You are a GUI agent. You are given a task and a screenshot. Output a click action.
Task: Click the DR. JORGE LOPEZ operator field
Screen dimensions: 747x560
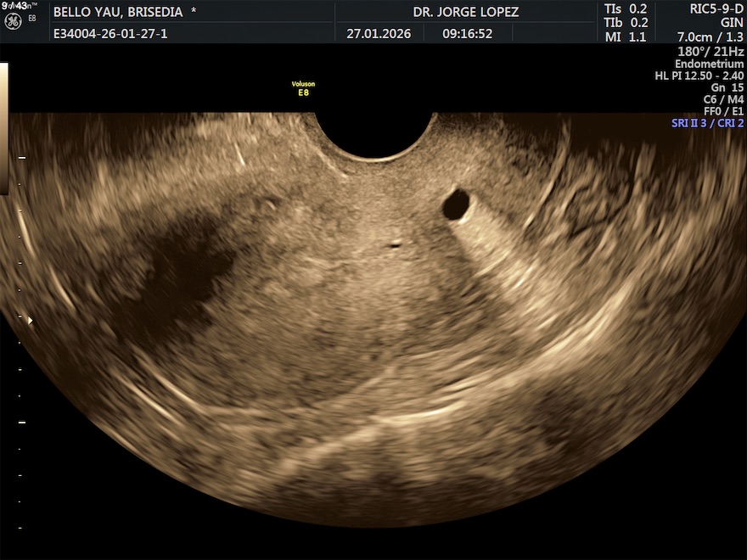(465, 12)
